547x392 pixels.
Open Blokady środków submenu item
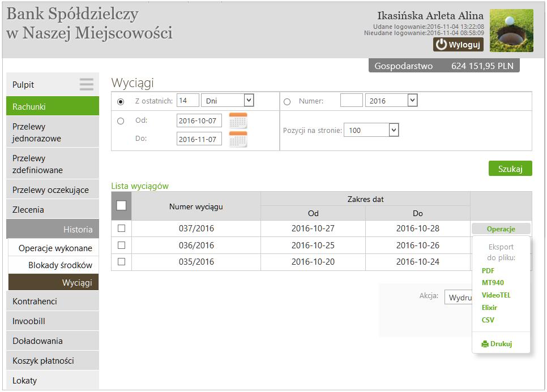[x=53, y=265]
